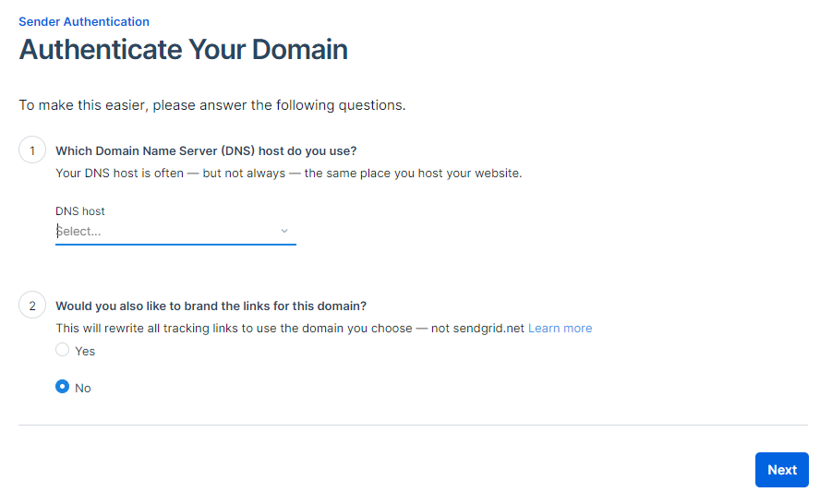The height and width of the screenshot is (504, 820).
Task: Click the "Yes" option label text
Action: pyautogui.click(x=85, y=351)
